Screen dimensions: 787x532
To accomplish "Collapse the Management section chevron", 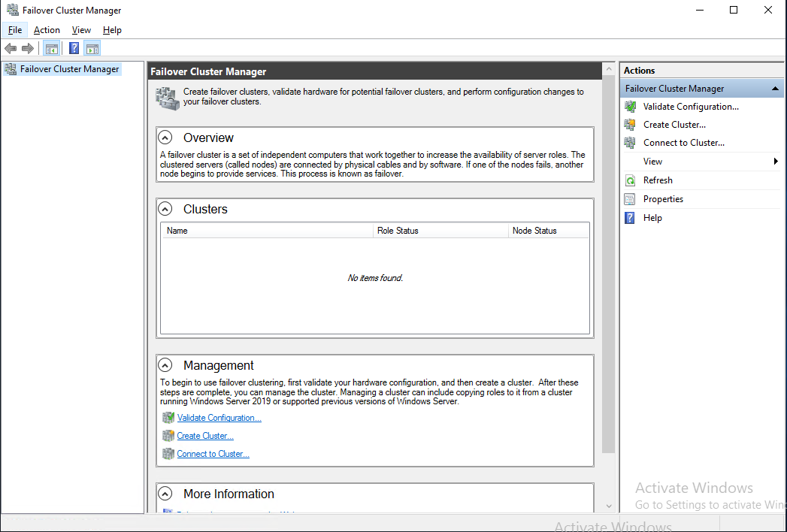I will (x=165, y=366).
